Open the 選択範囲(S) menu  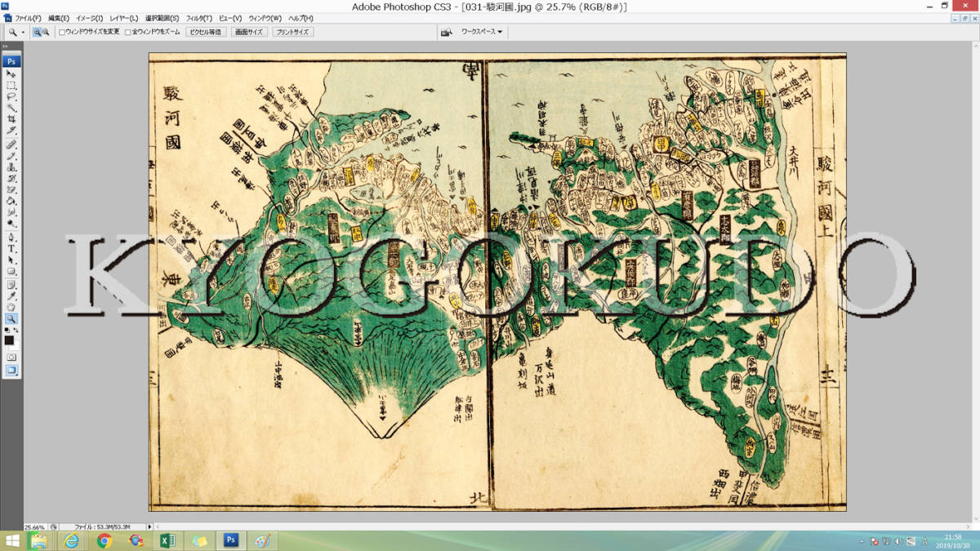pyautogui.click(x=163, y=18)
